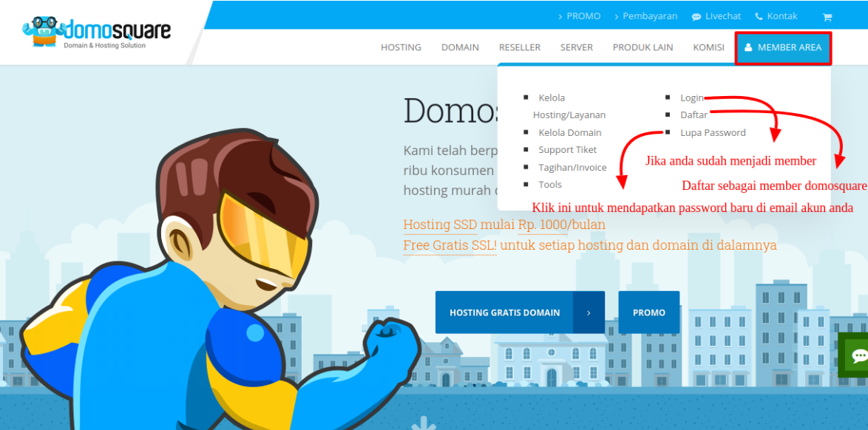Click the MEMBER AREA menu button

point(783,48)
